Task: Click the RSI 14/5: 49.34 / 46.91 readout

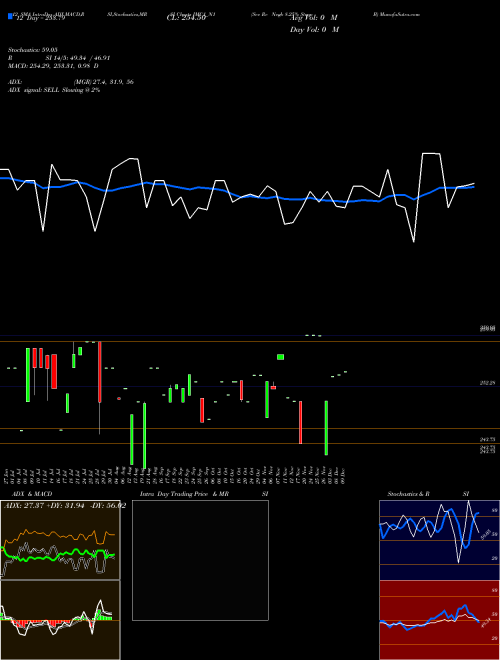Action: [x=59, y=58]
